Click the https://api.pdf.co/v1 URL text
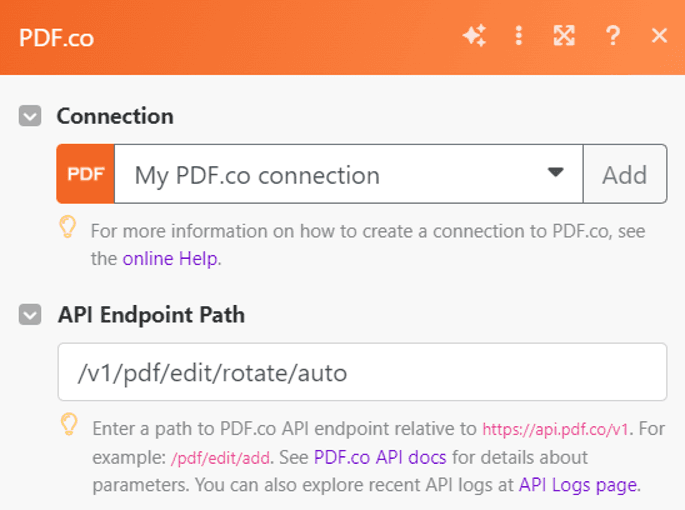The image size is (685, 510). click(555, 430)
